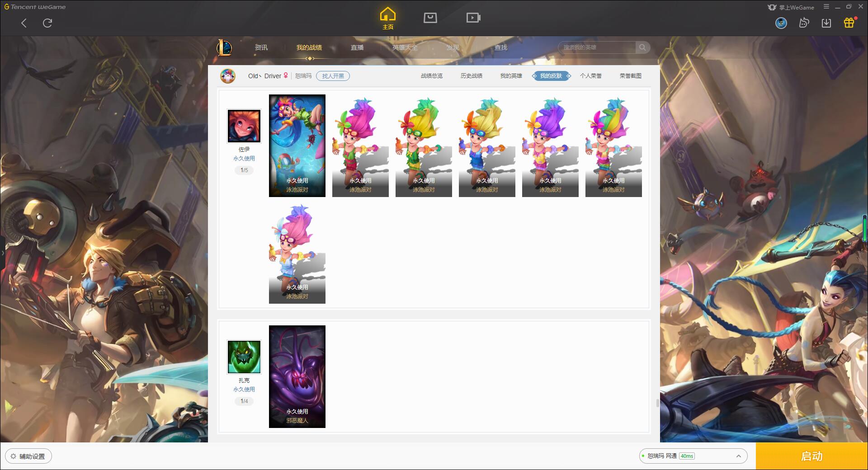Select the pink-hair white-outfit Zoe chroma

[297, 252]
